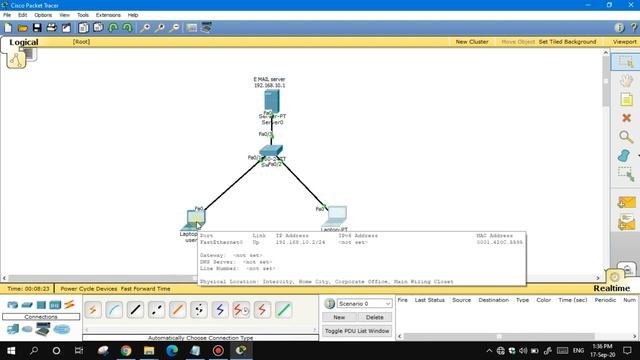Screen dimensions: 640x360
Task: Click the Delete scenario button
Action: (374, 317)
